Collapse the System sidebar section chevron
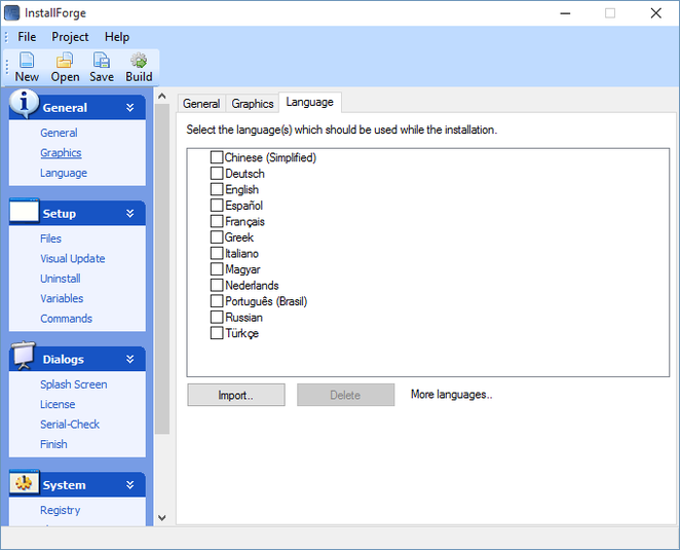Screen dimensions: 680x550 click(x=130, y=485)
